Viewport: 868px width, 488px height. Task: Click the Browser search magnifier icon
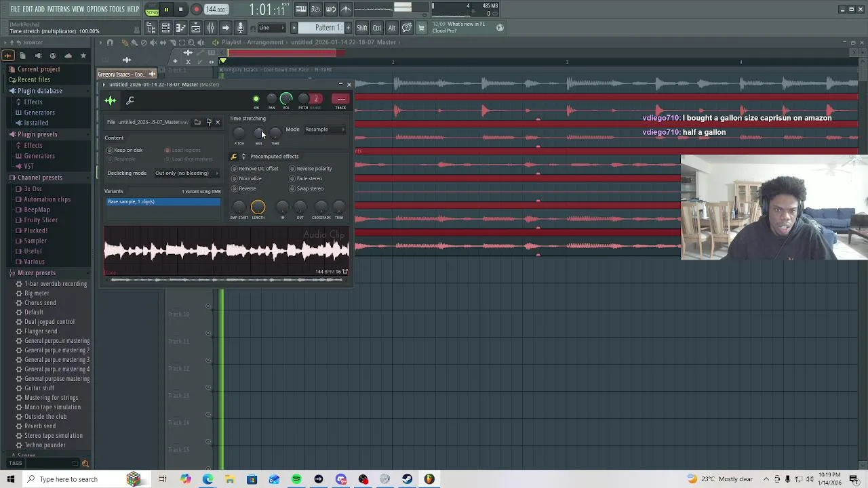[x=85, y=464]
